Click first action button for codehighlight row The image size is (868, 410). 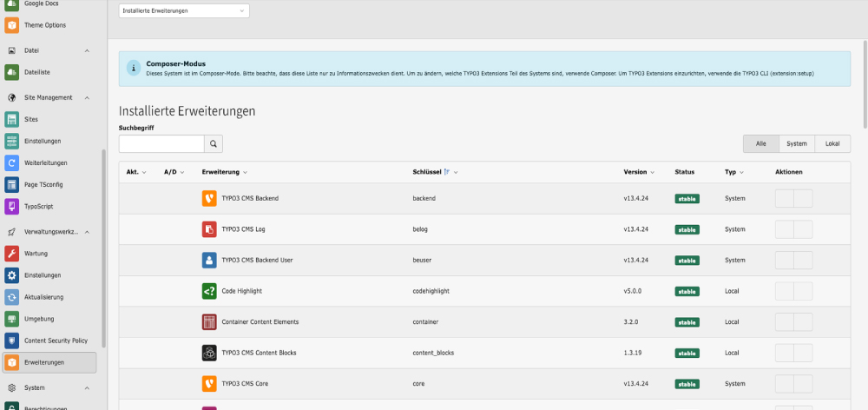pyautogui.click(x=785, y=291)
